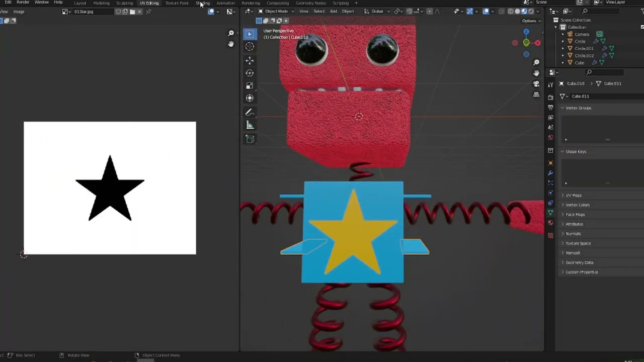Select Circle.002 in the outliner
The height and width of the screenshot is (362, 644).
[584, 56]
